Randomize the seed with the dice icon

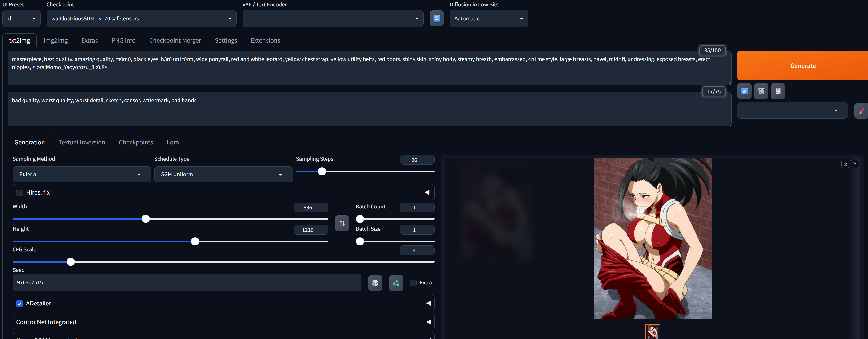[x=375, y=283]
